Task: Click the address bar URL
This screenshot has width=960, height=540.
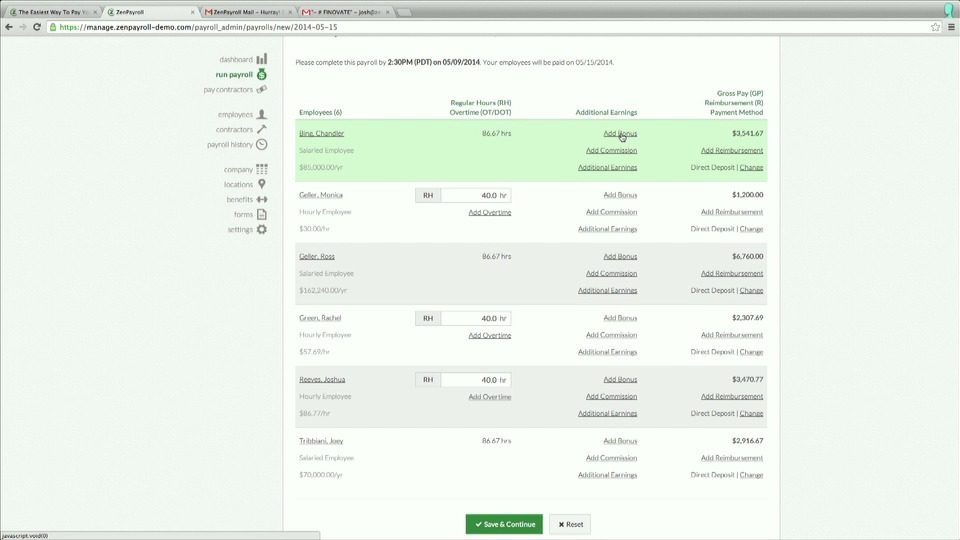Action: coord(198,27)
